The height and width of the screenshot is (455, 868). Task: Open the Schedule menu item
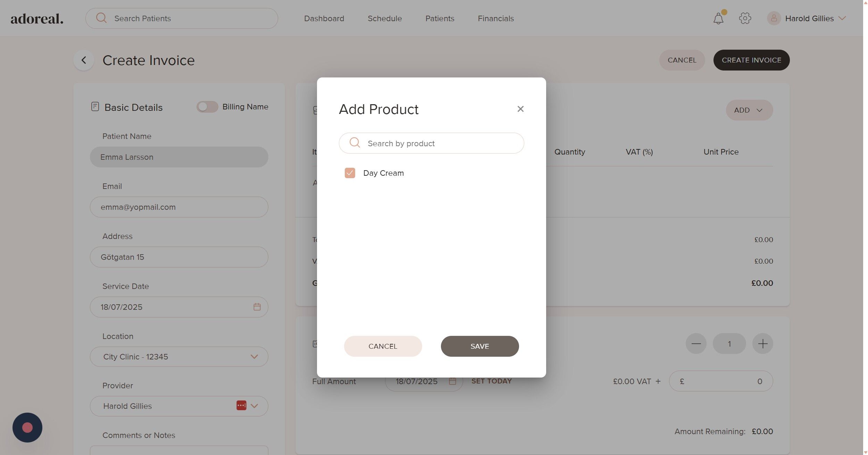pos(384,18)
